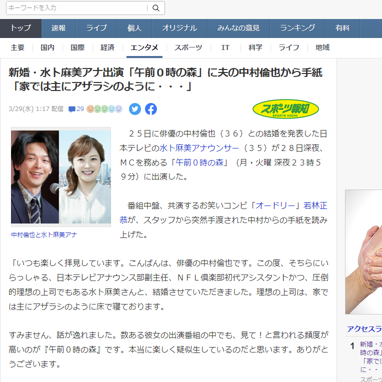Select the ライブ tab

[x=97, y=28]
